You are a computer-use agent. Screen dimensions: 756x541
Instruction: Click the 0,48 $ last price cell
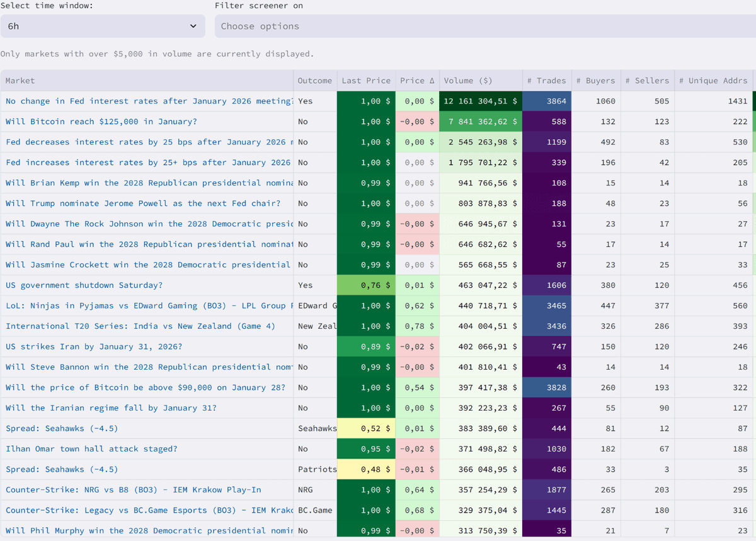[366, 470]
